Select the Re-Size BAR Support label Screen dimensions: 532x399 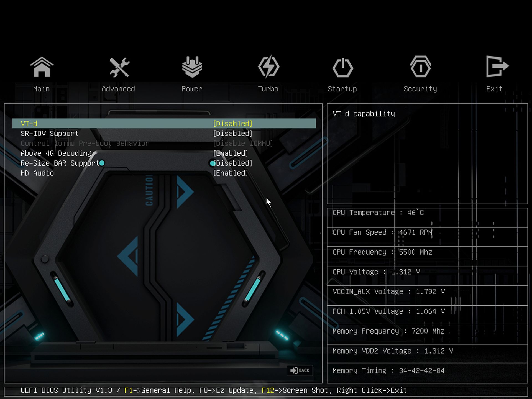[60, 163]
